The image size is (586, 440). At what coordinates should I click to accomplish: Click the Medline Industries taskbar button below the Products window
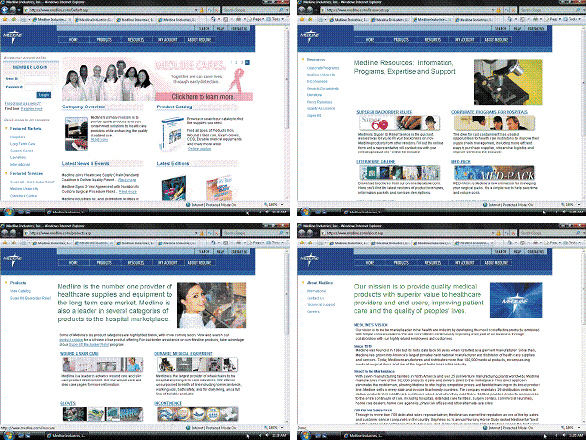66,436
